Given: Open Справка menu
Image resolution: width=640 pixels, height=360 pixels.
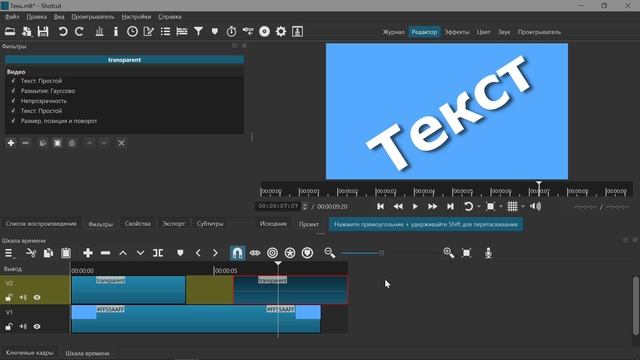Looking at the screenshot, I should coord(170,17).
